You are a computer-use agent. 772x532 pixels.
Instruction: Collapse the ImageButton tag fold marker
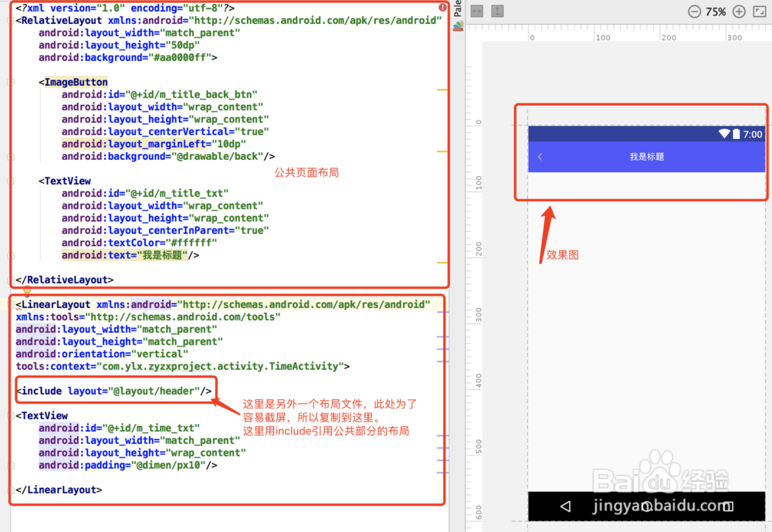click(x=11, y=83)
